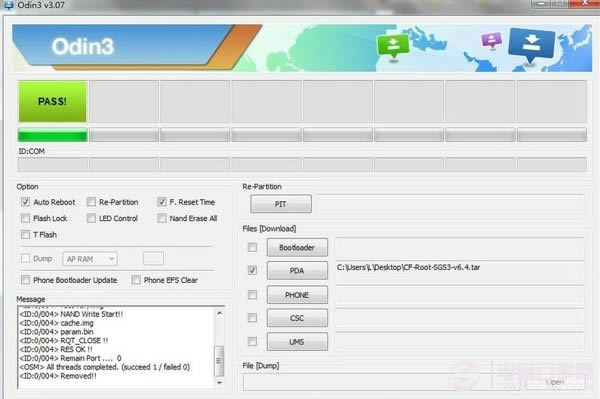Image resolution: width=600 pixels, height=399 pixels.
Task: Click the 'NAND Write Start!!' log line
Action: tap(71, 314)
